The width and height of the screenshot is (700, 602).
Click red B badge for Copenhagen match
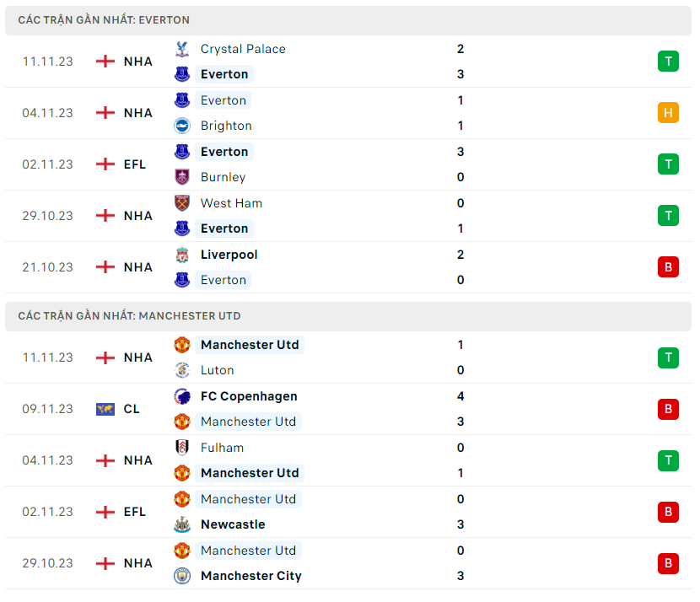coord(668,409)
